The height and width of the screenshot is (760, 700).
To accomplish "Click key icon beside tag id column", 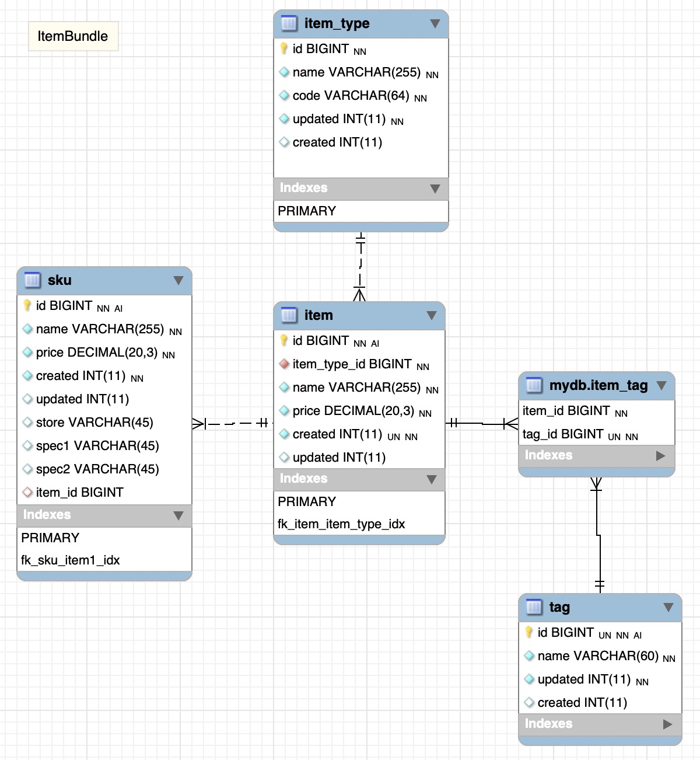I will pyautogui.click(x=528, y=632).
